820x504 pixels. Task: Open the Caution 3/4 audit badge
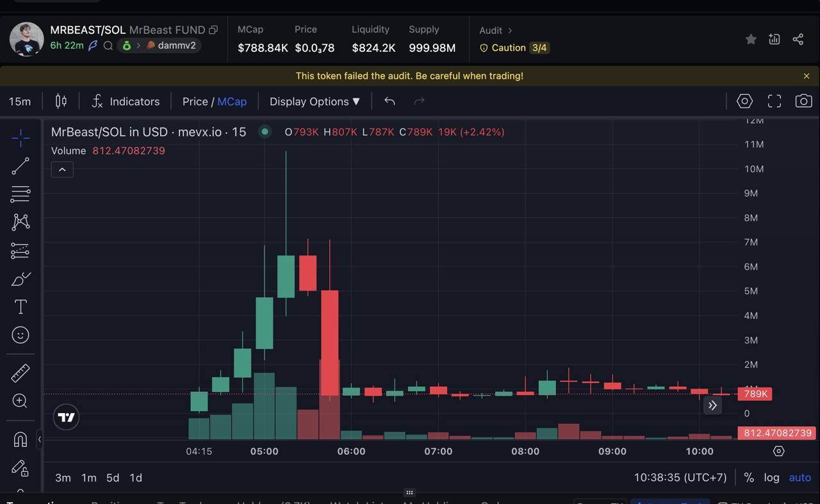pos(514,47)
